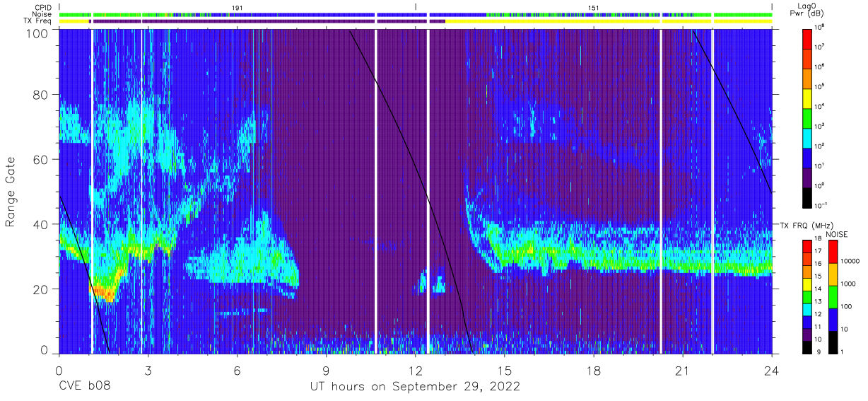Click the 9 tick on UT hours axis
868x401 pixels.
[326, 370]
